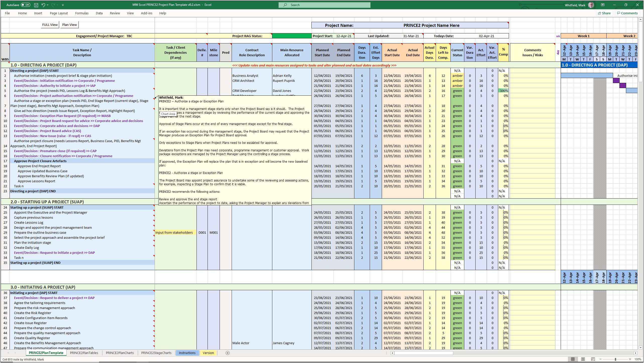
Task: Open the Version sheet tab
Action: tap(208, 353)
